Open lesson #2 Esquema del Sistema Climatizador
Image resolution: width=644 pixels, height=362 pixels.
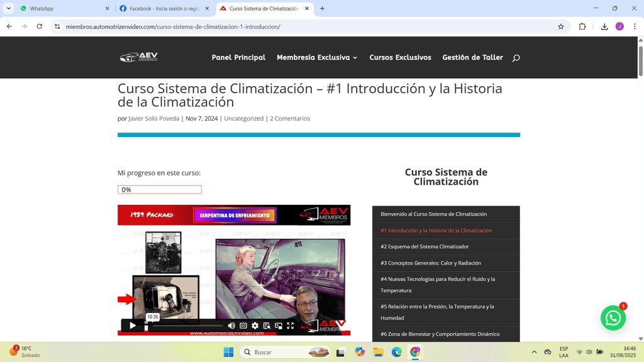pyautogui.click(x=425, y=246)
